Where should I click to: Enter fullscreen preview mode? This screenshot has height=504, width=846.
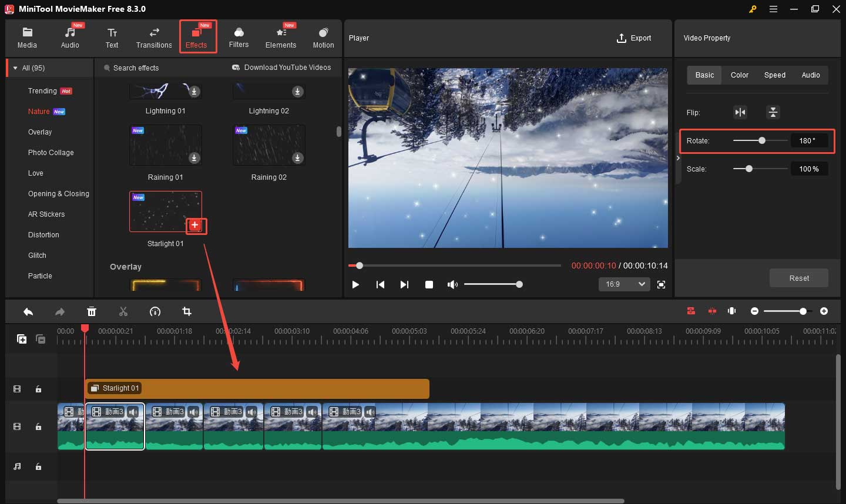pos(661,284)
